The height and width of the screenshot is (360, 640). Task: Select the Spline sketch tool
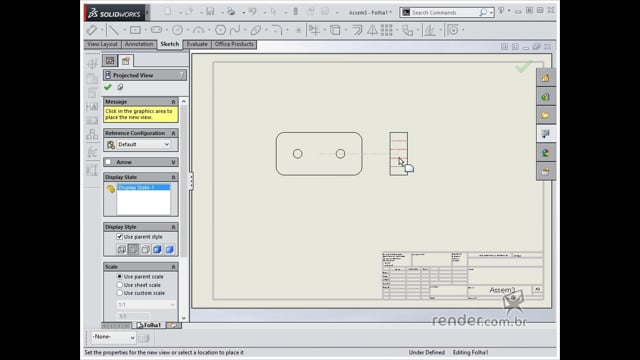(235, 30)
